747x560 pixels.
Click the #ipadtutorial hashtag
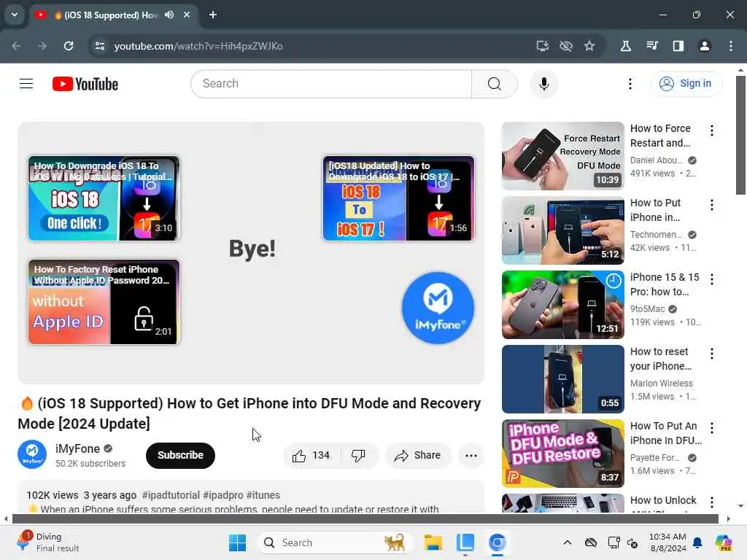coord(171,495)
